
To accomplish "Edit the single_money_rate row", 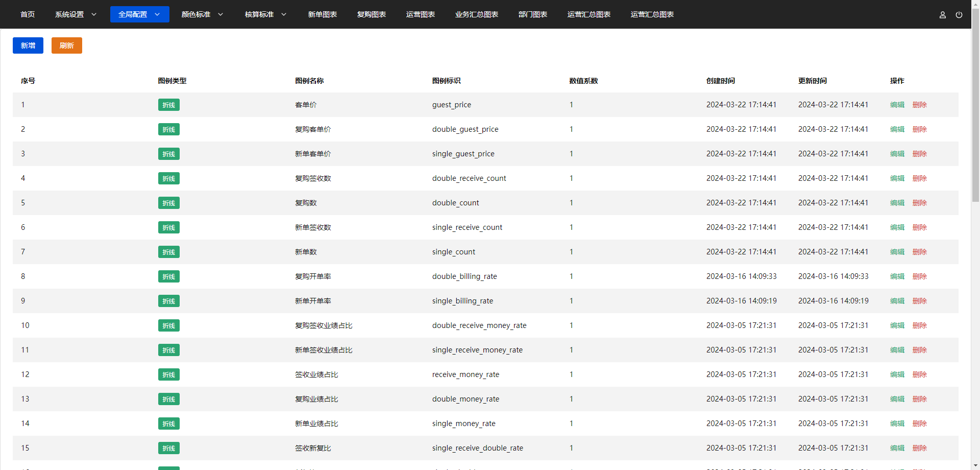I will pos(897,424).
